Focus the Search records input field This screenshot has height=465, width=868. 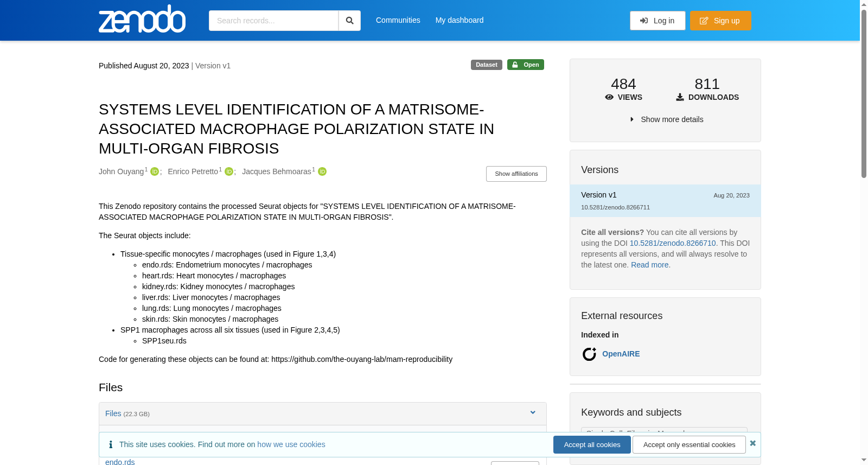(x=273, y=21)
